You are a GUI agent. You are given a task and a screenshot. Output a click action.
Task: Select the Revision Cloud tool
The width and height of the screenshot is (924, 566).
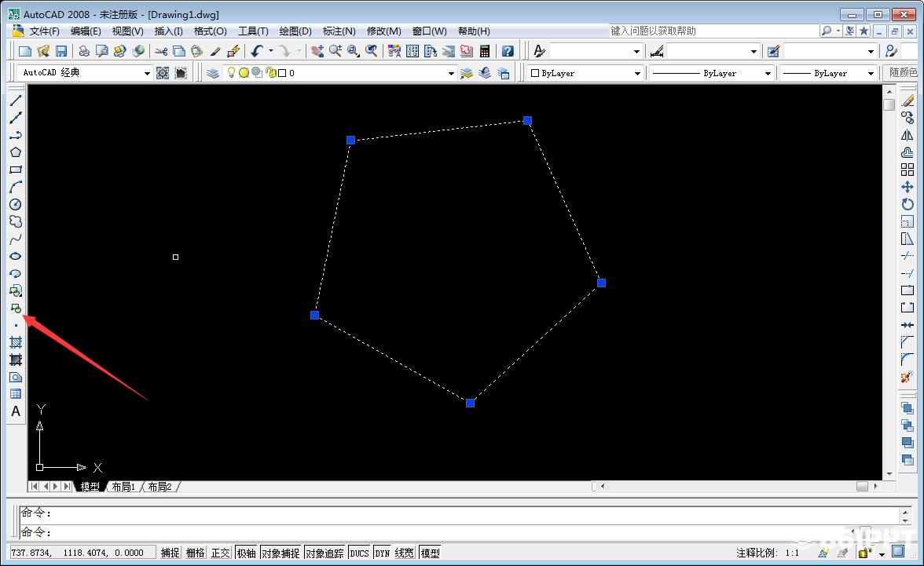pos(16,221)
